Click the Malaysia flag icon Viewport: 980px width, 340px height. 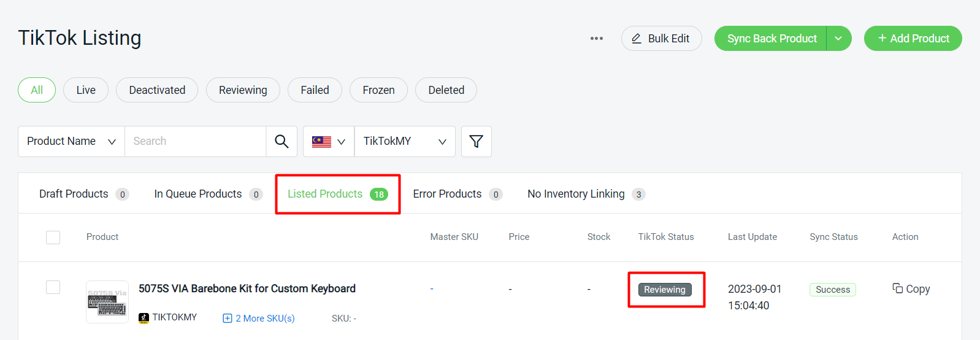[321, 142]
